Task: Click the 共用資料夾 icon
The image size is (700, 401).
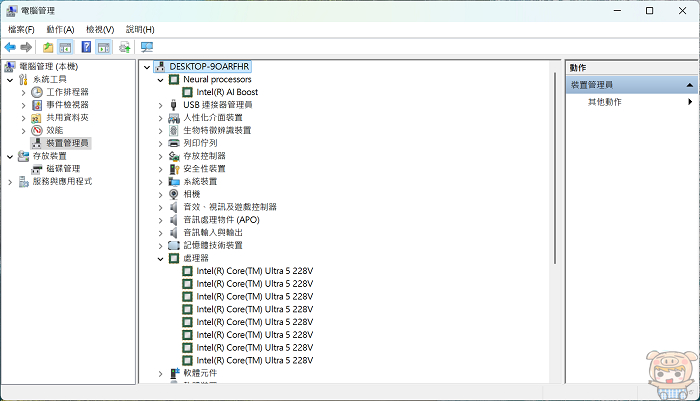Action: tap(37, 118)
